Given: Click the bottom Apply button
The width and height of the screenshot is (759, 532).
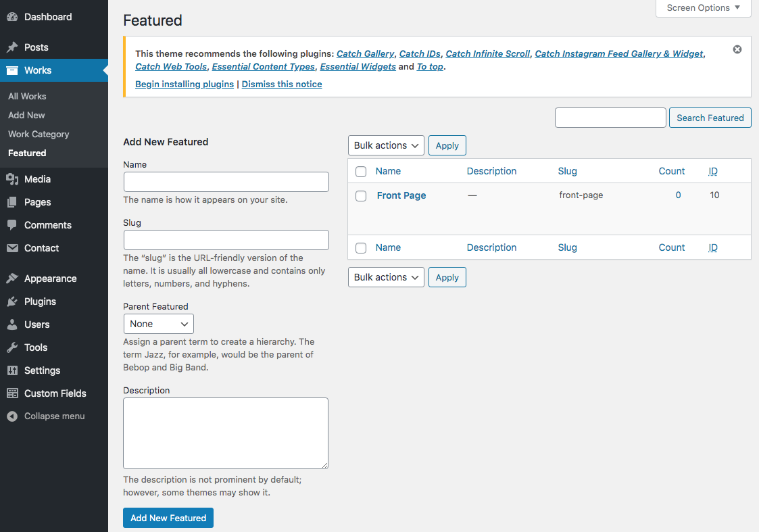Looking at the screenshot, I should [x=447, y=277].
